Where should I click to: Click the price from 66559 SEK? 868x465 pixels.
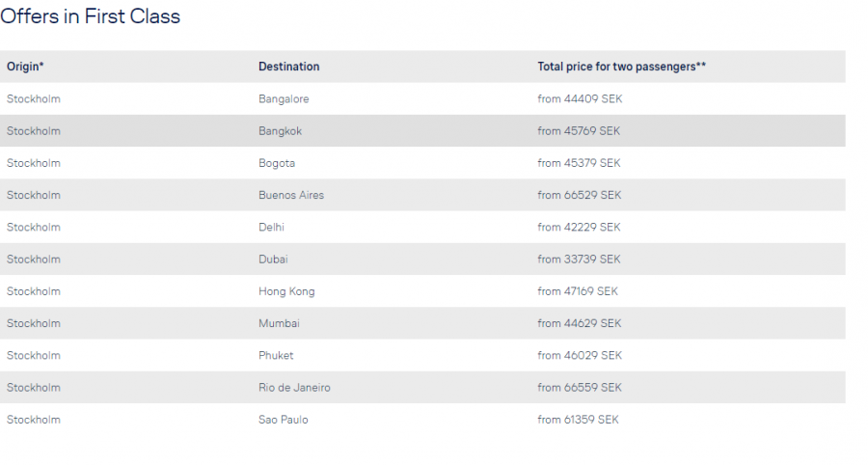579,388
